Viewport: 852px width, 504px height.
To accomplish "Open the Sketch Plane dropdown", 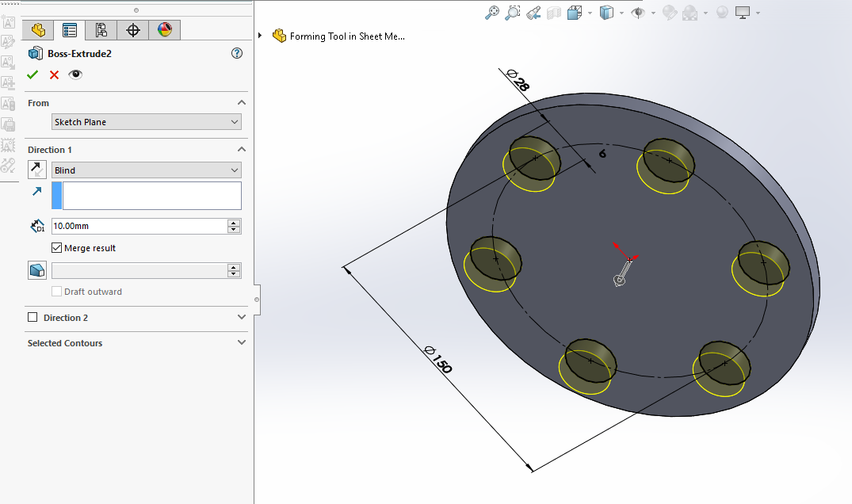I will [x=146, y=122].
